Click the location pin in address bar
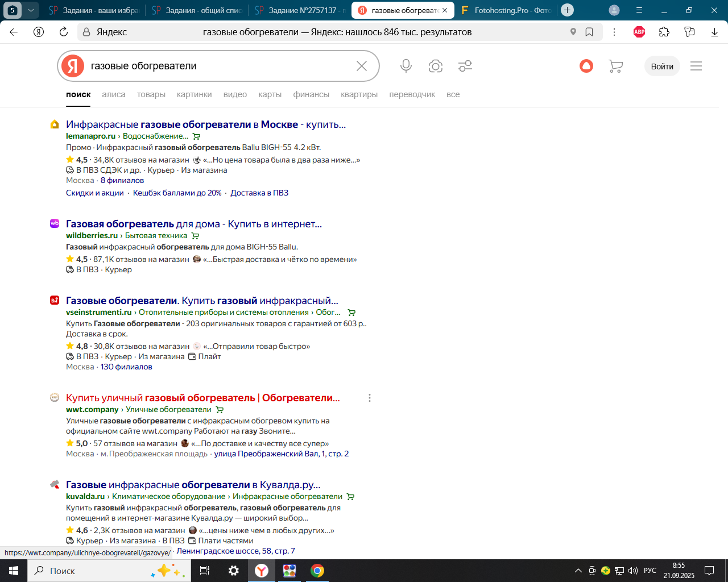 click(573, 32)
